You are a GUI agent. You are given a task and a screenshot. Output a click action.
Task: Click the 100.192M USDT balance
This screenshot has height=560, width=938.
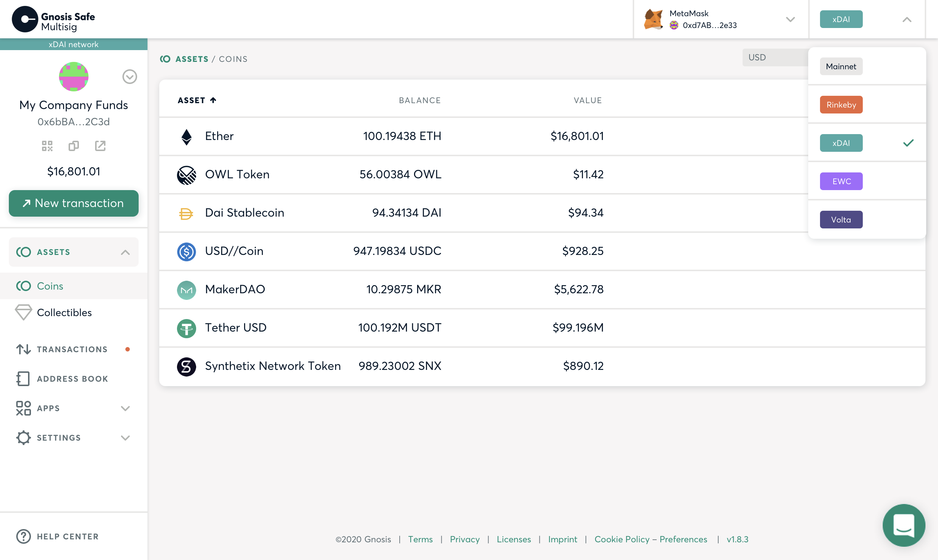pyautogui.click(x=400, y=328)
